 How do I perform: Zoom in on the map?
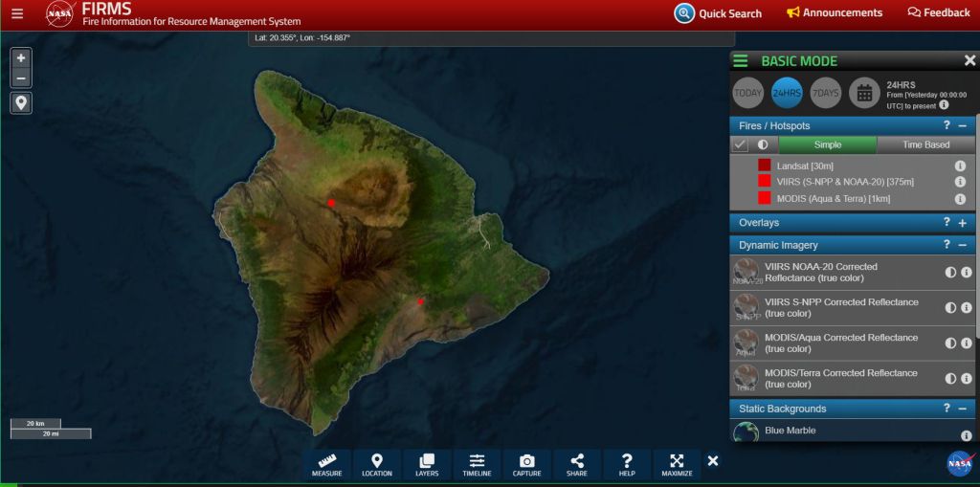(21, 58)
